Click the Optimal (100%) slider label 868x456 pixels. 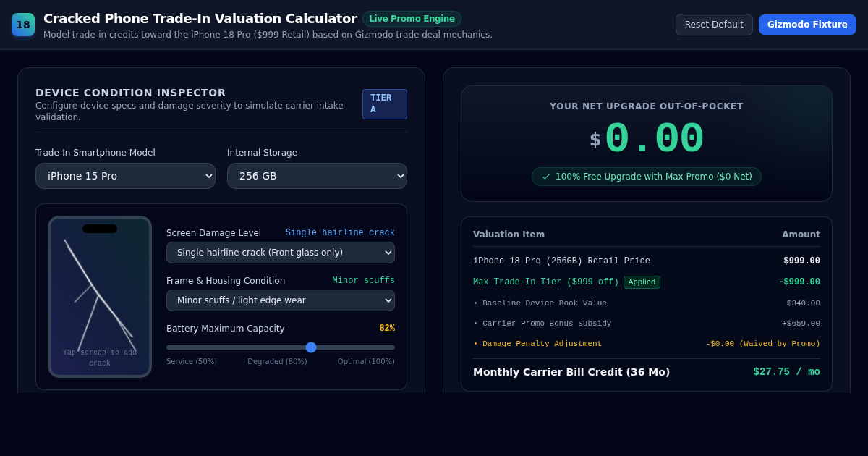pyautogui.click(x=366, y=362)
